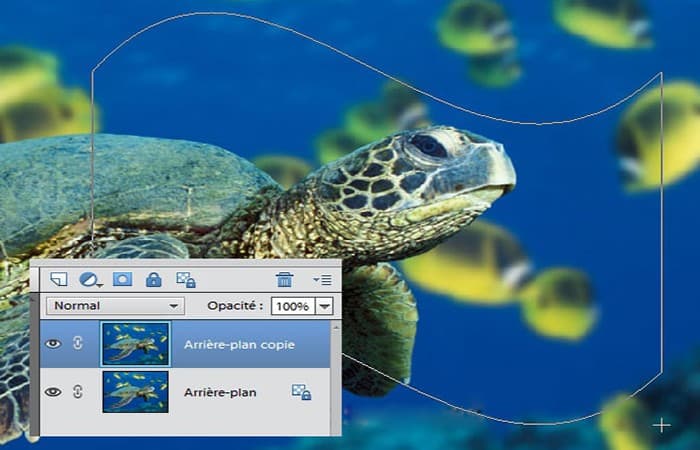Screen dimensions: 700x450
Task: Lock all pixels with the padlock icon
Action: click(154, 280)
